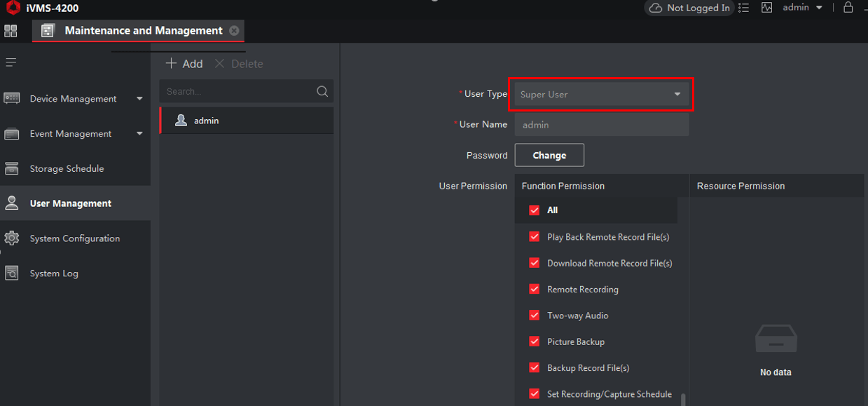Open the maintenance task list icon

click(743, 8)
